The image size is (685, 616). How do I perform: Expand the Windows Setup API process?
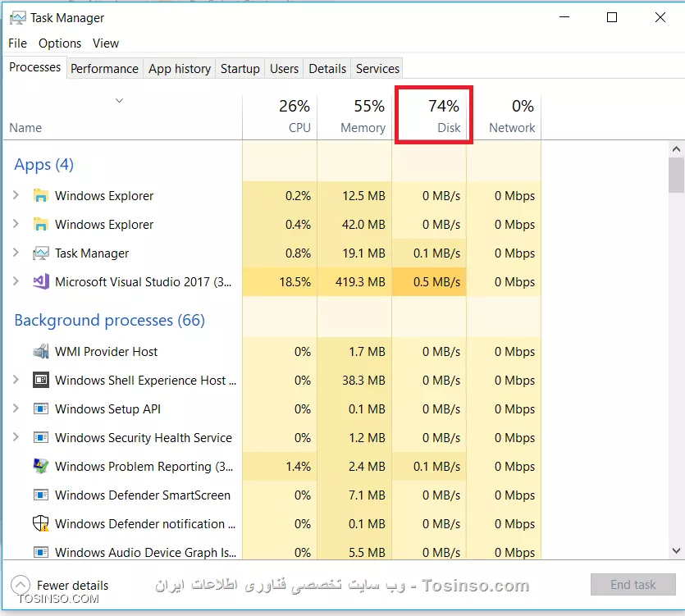(x=16, y=408)
